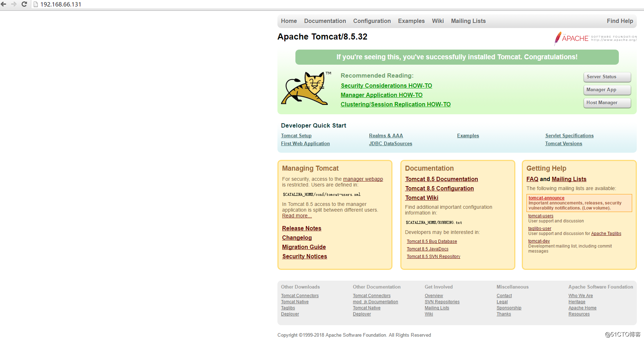The height and width of the screenshot is (341, 644).
Task: Open Manager Application HOW-TO link
Action: pos(382,95)
